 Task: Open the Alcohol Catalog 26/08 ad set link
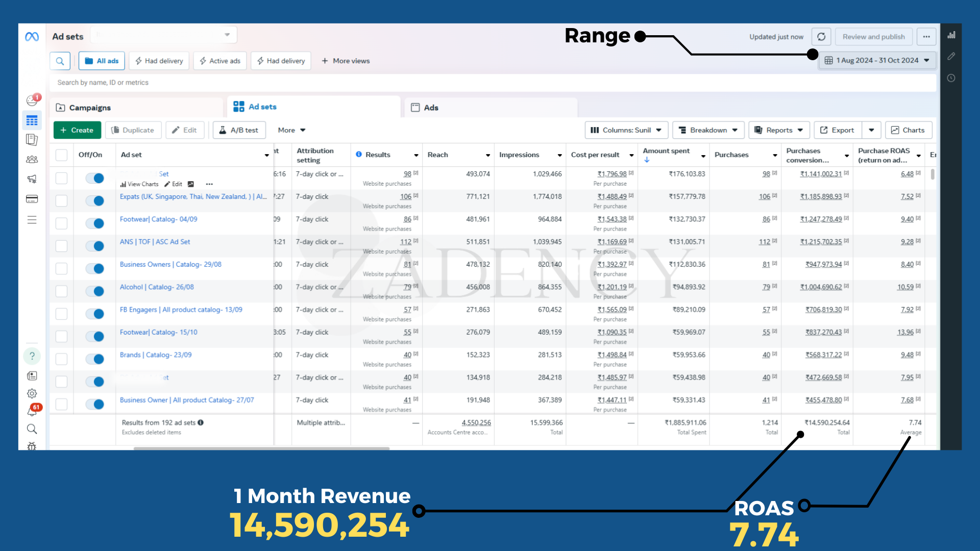157,287
